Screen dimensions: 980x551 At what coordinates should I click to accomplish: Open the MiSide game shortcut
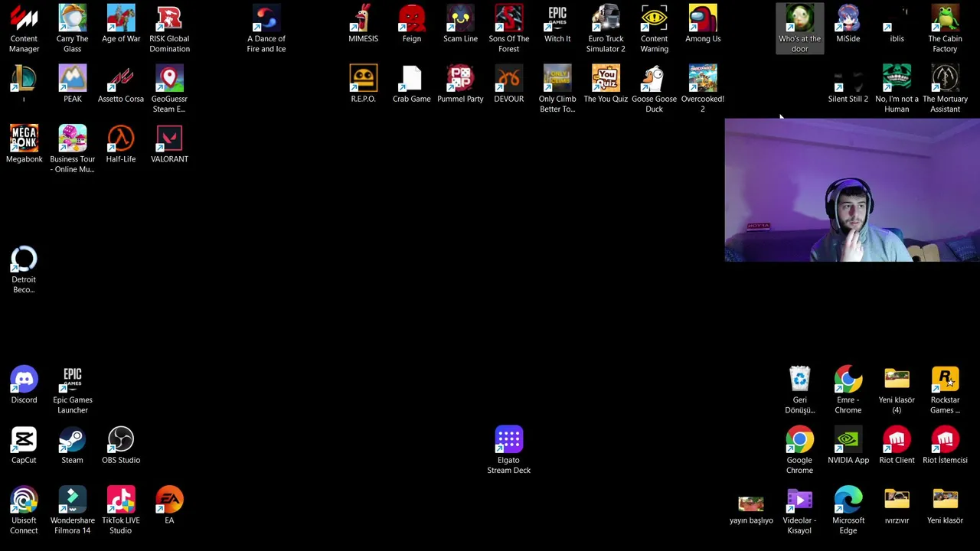(x=848, y=24)
